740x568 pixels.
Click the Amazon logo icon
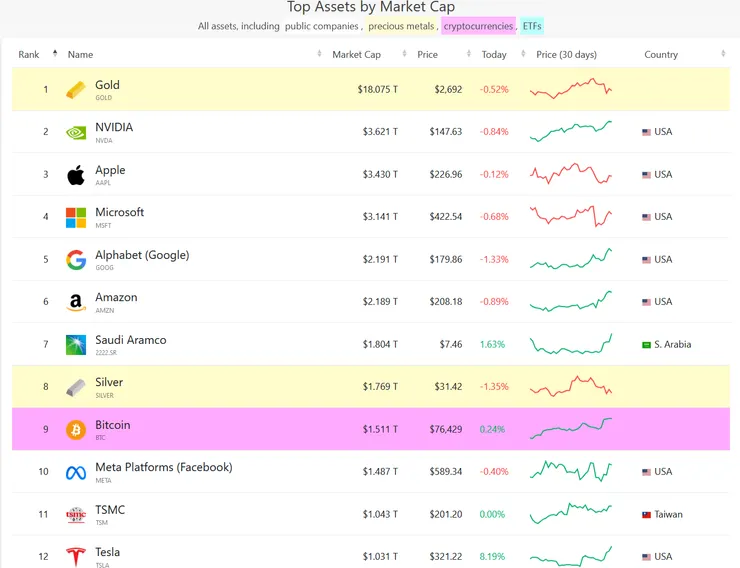(76, 302)
